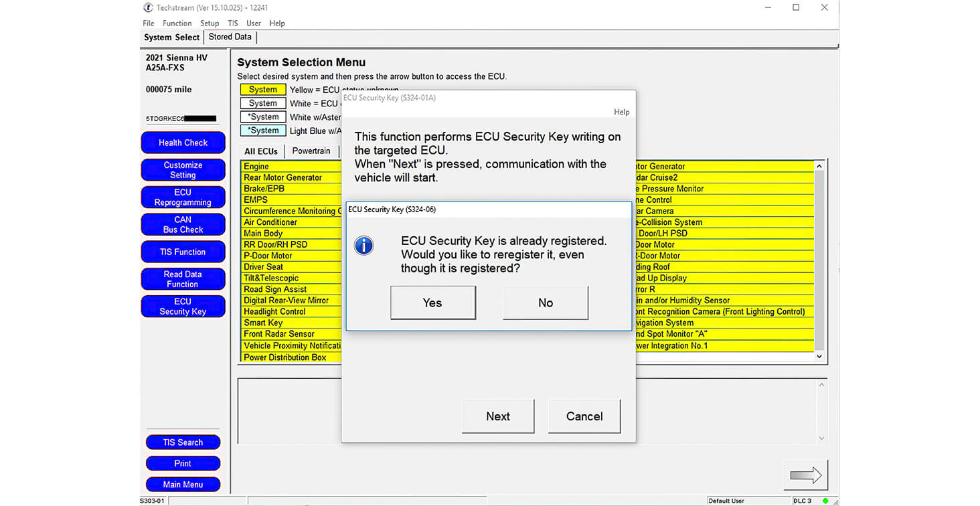Select the Powertrain tab
This screenshot has height=506, width=980.
(311, 151)
